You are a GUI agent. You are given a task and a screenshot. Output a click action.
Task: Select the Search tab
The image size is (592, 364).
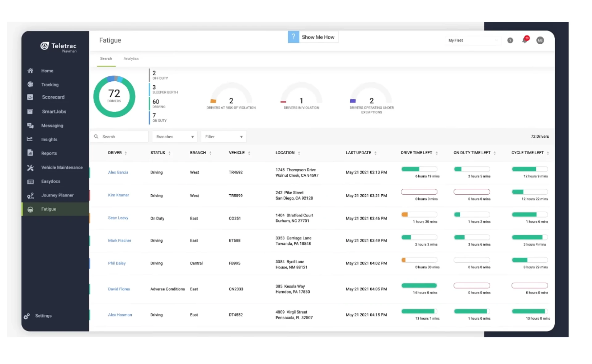106,59
